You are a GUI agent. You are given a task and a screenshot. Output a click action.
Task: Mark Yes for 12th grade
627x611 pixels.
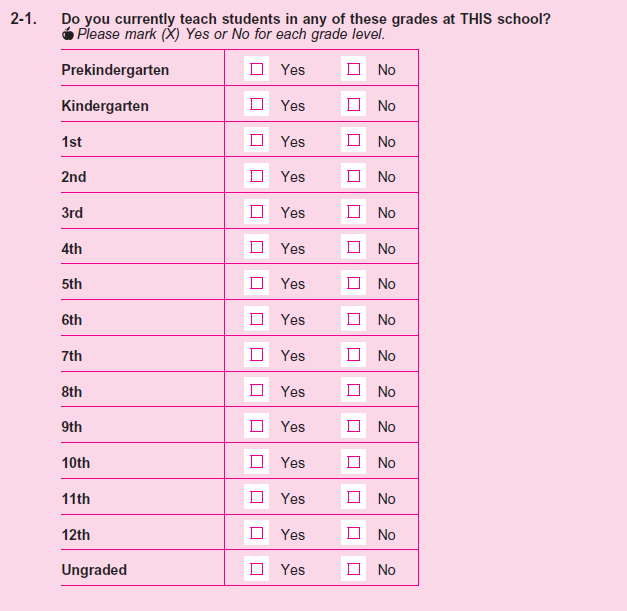(x=257, y=533)
